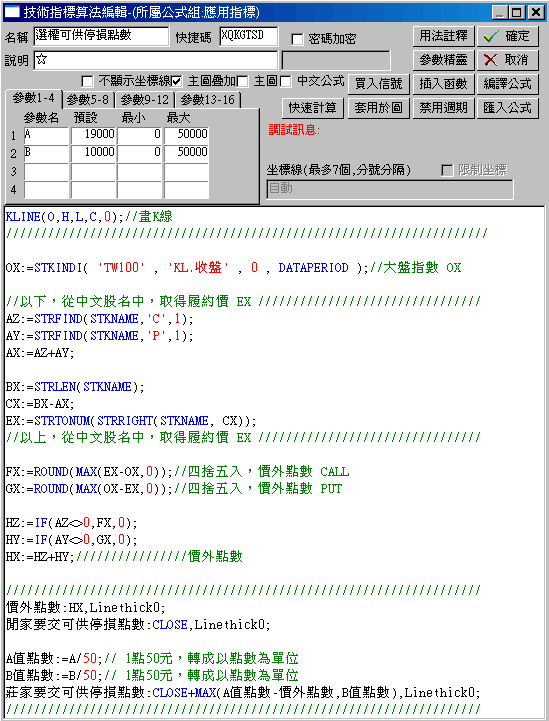Image resolution: width=549 pixels, height=721 pixels.
Task: Open 用法註釋 usage notes button
Action: coord(443,36)
